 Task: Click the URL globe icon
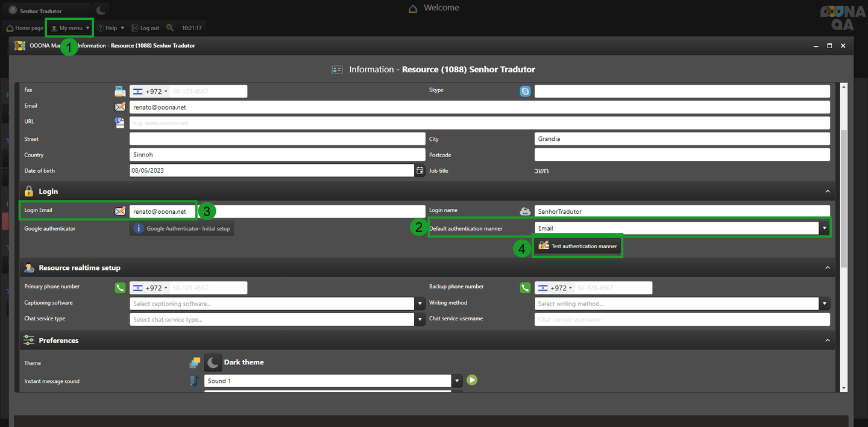(x=121, y=123)
